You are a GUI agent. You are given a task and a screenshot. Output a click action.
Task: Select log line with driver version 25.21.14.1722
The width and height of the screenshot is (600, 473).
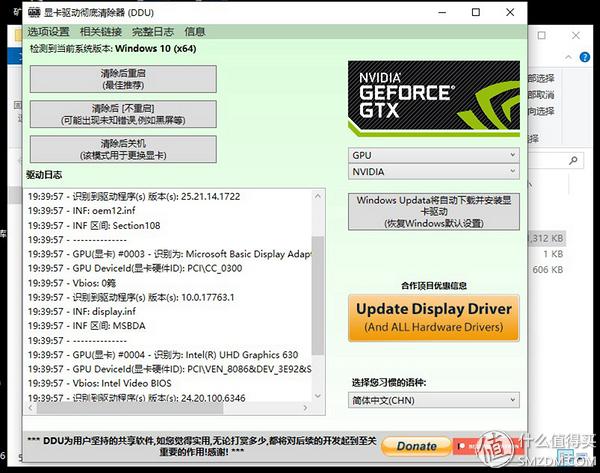point(134,196)
